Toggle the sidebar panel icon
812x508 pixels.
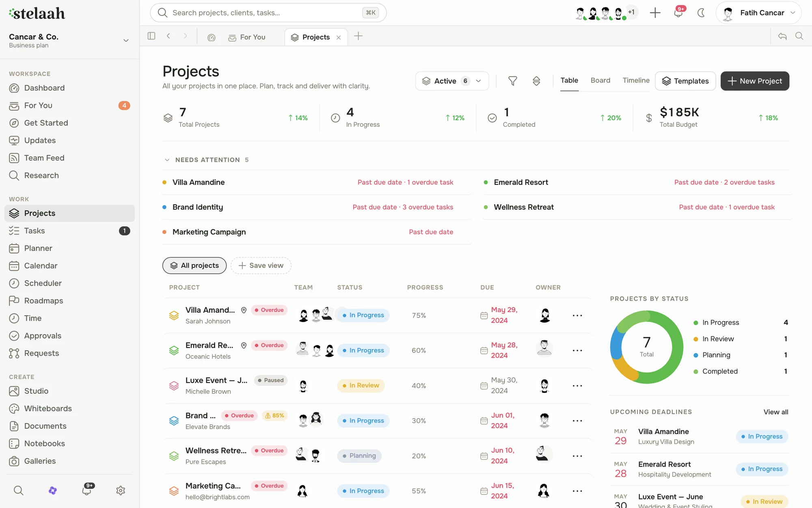[151, 36]
